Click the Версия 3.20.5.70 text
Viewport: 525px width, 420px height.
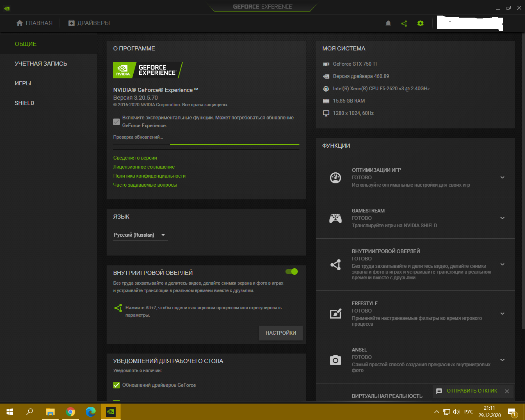[135, 98]
